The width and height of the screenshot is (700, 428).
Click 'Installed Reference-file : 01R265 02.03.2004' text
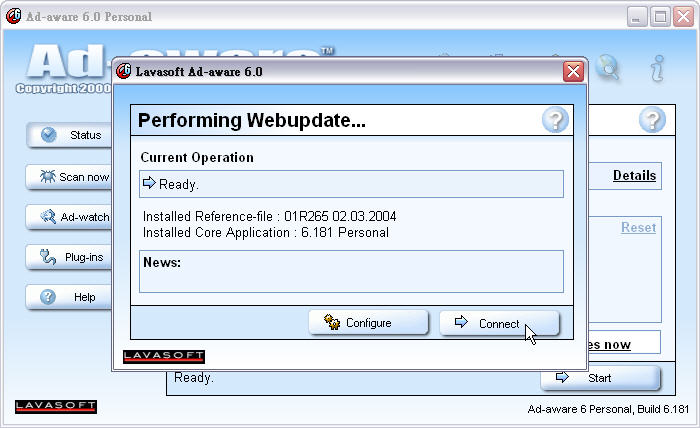coord(270,216)
